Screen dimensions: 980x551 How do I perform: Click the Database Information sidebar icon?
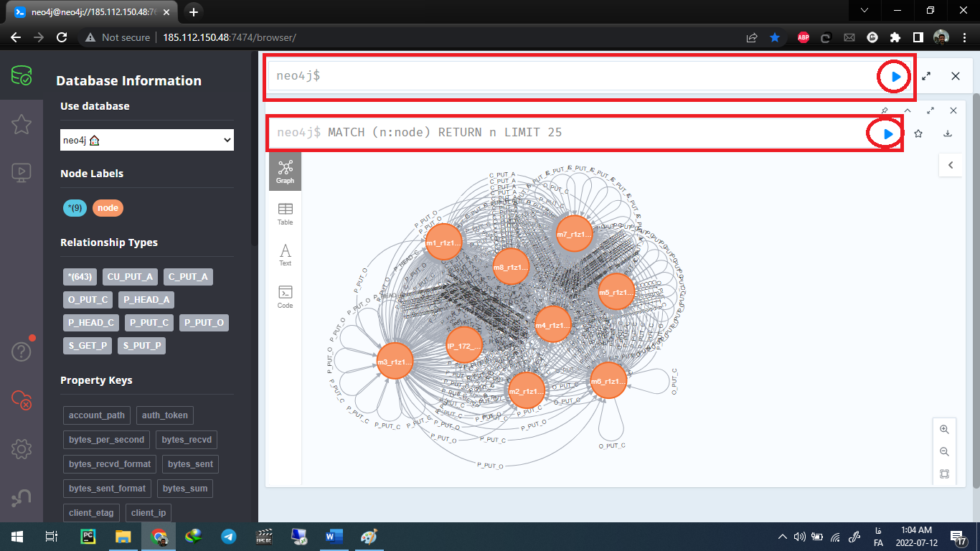(x=22, y=76)
